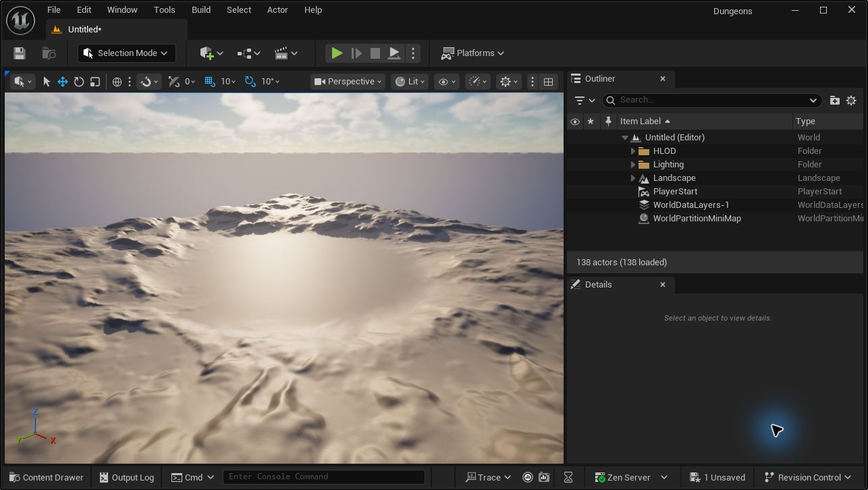This screenshot has height=490, width=868.
Task: Click the star column header in Outliner
Action: click(x=591, y=121)
